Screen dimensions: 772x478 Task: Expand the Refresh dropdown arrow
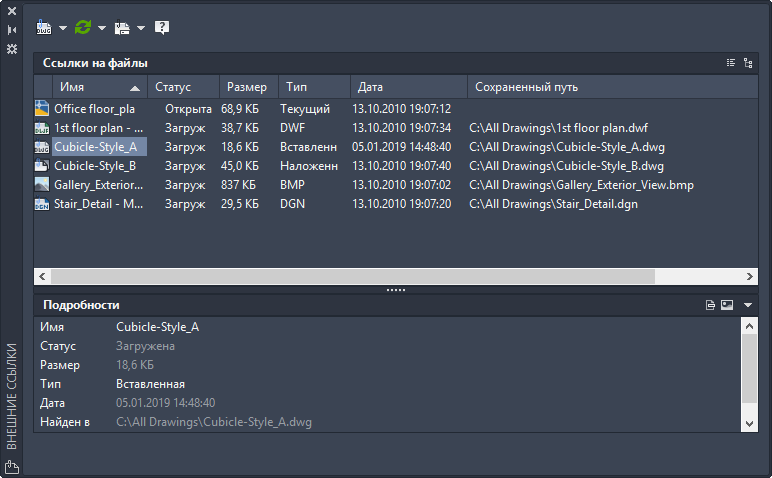click(102, 28)
